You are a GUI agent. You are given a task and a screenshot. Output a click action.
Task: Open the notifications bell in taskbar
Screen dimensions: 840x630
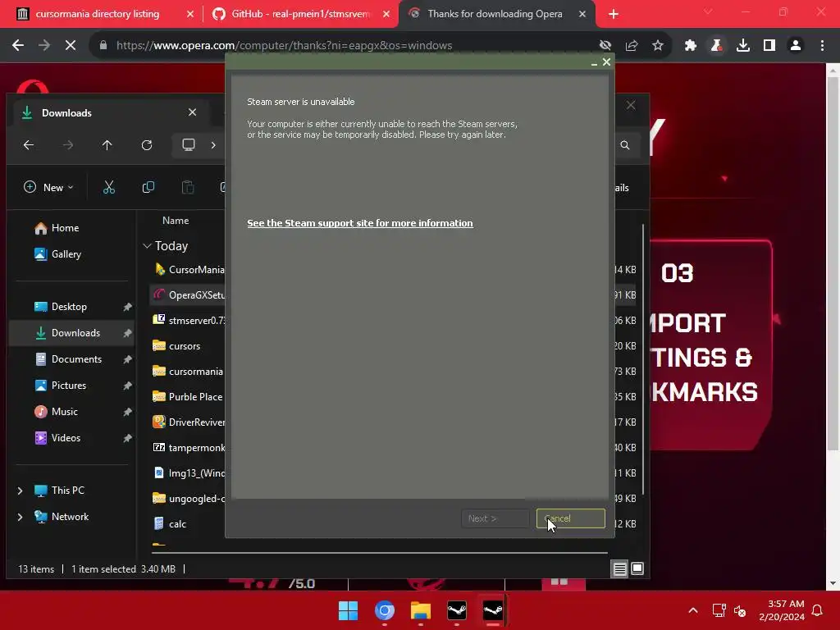(818, 610)
